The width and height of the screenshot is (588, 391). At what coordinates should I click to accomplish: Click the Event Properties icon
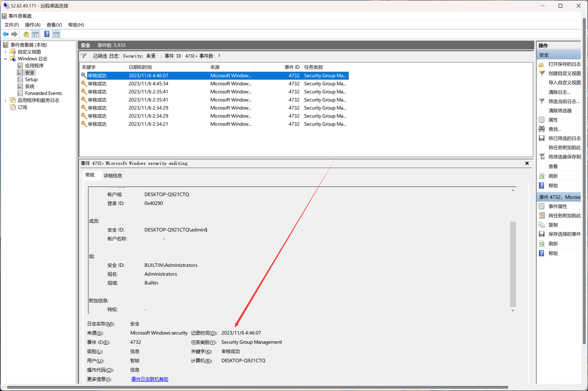click(x=542, y=206)
